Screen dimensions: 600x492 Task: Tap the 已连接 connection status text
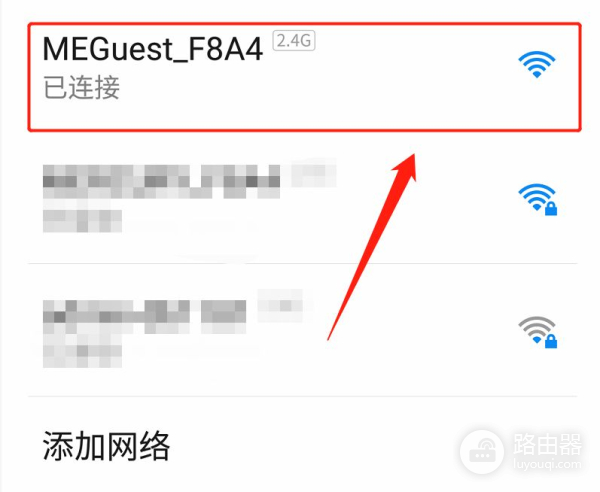(x=81, y=88)
